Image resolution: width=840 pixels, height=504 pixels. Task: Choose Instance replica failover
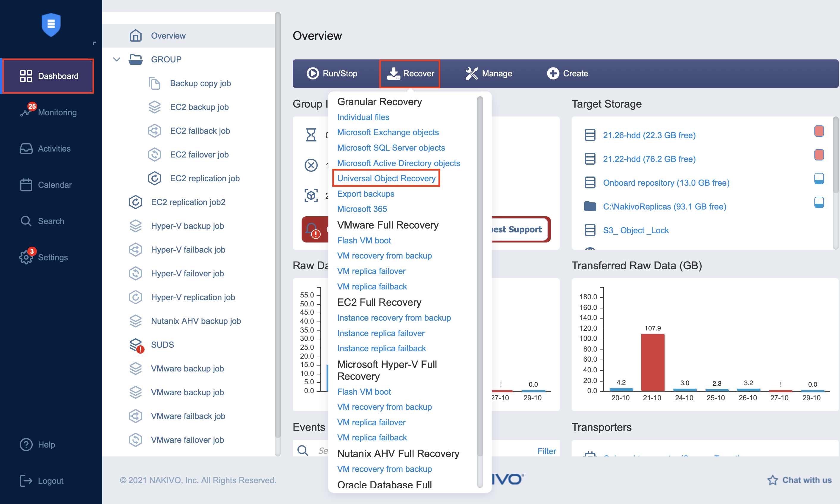(x=381, y=333)
